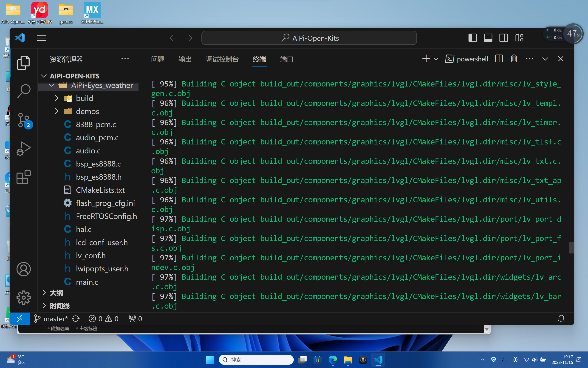Maximize panel size with chevron icon

(545, 59)
